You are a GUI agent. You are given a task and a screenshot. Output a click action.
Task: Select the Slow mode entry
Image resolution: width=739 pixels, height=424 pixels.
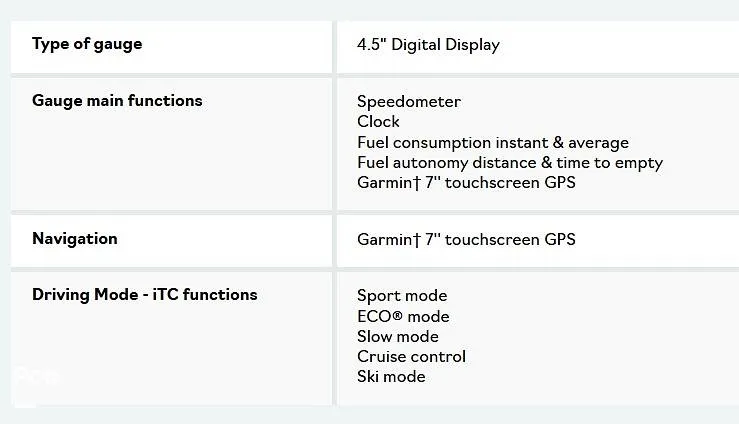398,337
